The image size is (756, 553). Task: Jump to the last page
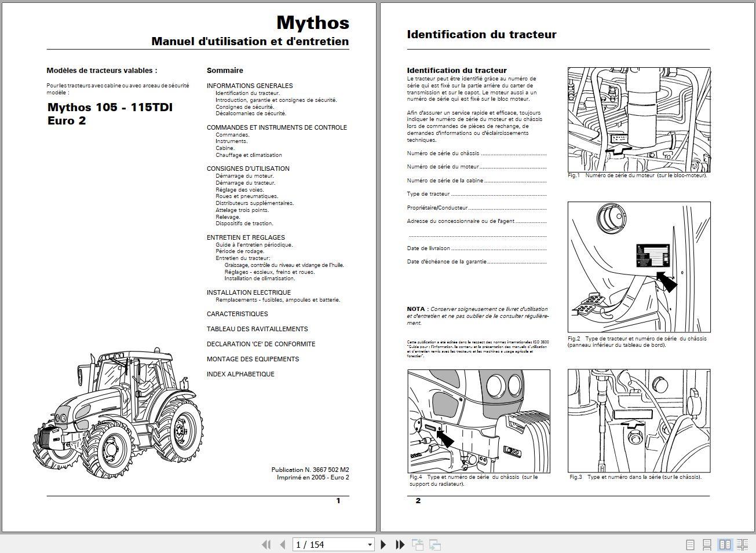pyautogui.click(x=400, y=544)
